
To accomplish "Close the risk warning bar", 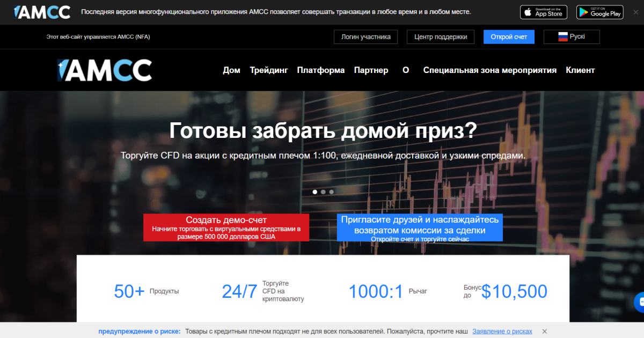I will [x=544, y=332].
